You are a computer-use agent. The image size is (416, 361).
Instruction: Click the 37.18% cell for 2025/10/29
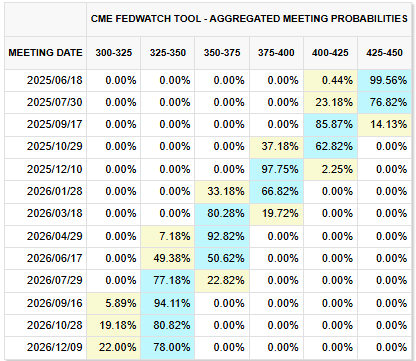(276, 146)
